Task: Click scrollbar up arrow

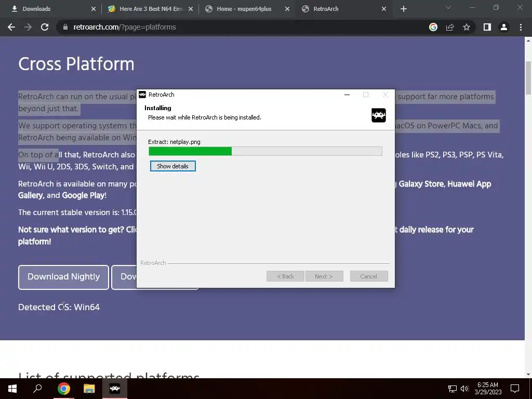Action: 528,41
